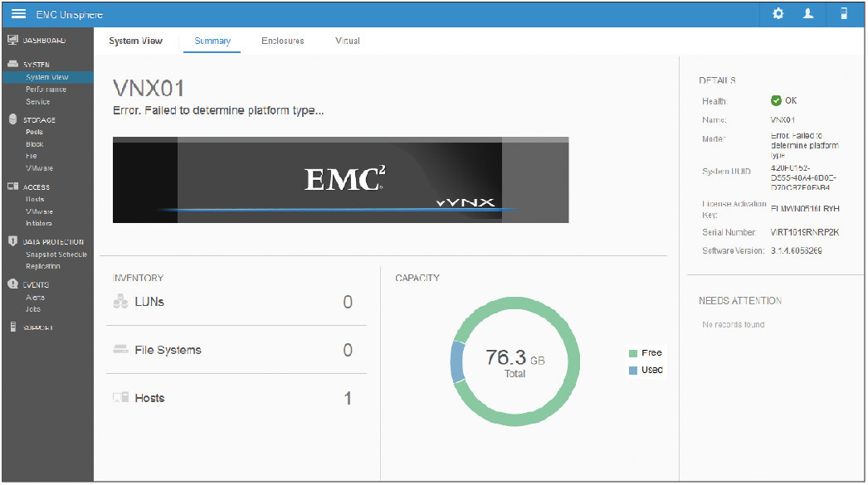Screen dimensions: 868x485
Task: Click the serial number VIRT1619RNRP2K
Action: pyautogui.click(x=805, y=232)
